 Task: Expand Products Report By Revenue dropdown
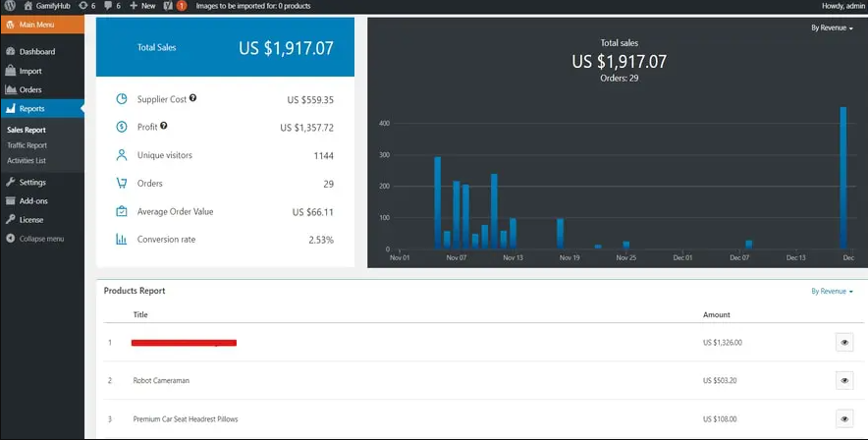tap(831, 292)
